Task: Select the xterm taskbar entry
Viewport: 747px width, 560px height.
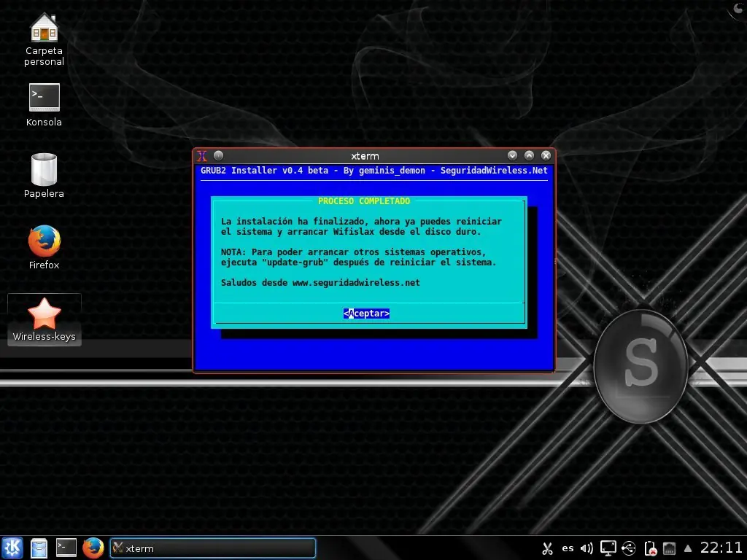Action: [212, 548]
